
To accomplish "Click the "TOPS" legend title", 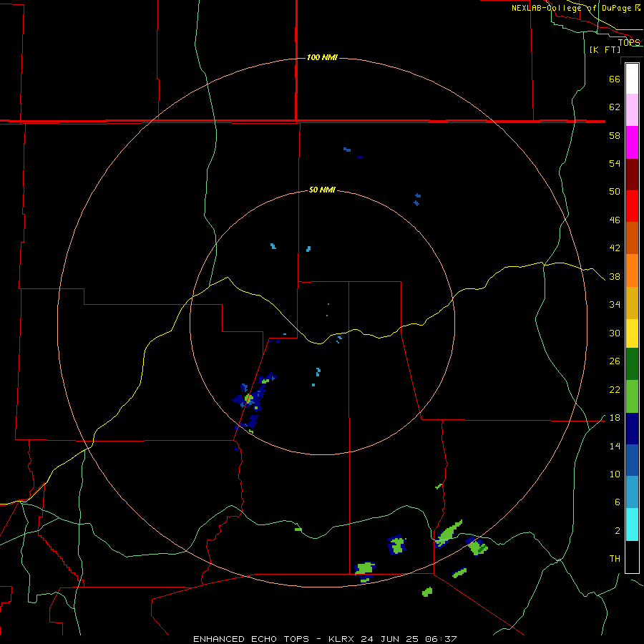I will [x=629, y=42].
